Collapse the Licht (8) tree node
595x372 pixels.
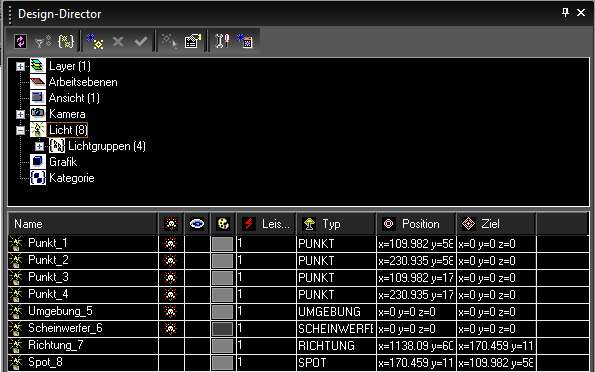pyautogui.click(x=20, y=131)
